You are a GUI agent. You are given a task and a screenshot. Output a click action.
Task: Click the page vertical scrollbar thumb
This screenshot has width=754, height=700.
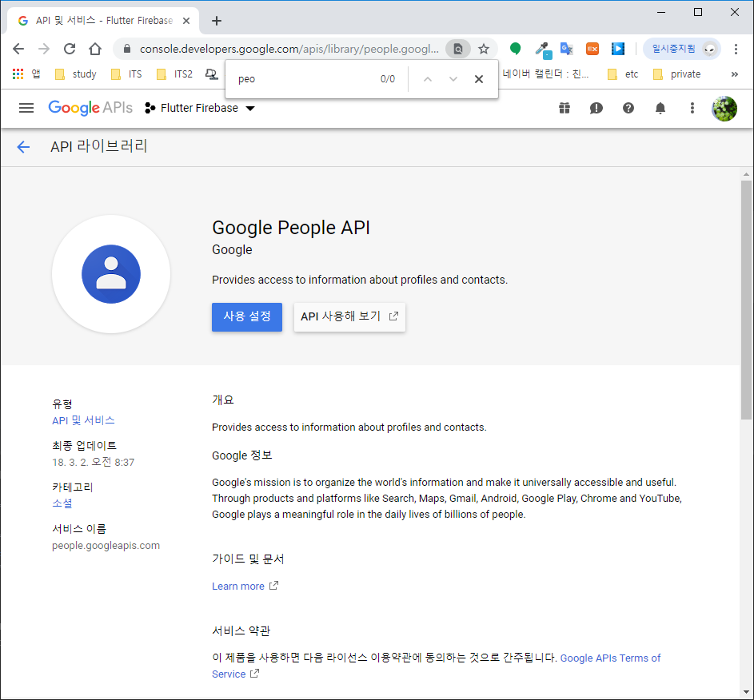click(x=746, y=300)
